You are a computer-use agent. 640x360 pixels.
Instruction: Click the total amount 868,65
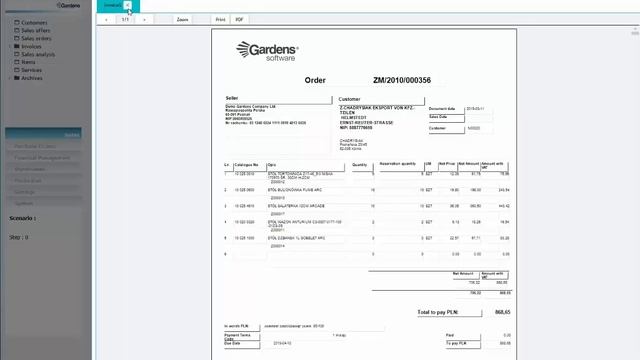click(x=502, y=312)
